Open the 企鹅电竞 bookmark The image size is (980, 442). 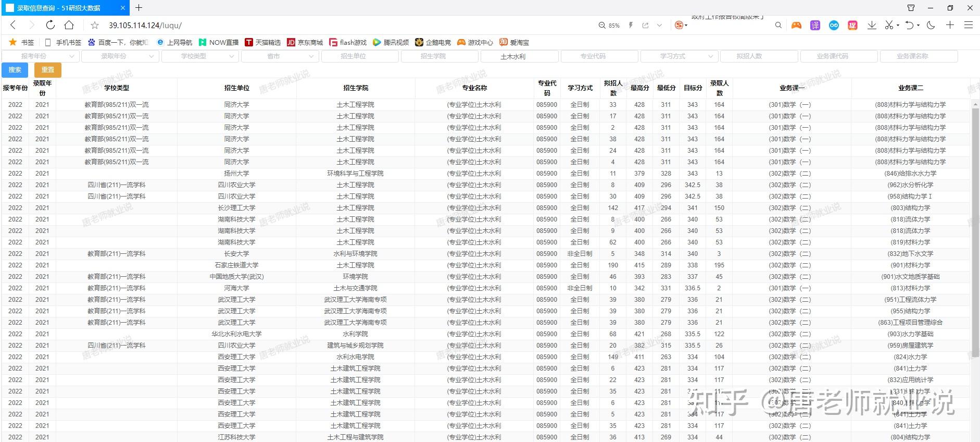click(x=433, y=42)
